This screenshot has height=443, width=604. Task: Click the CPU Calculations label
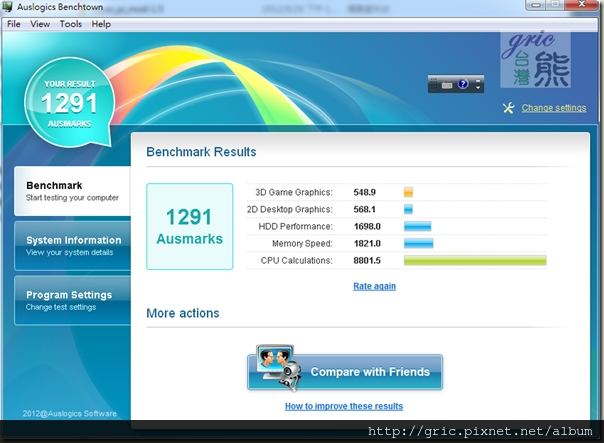(x=297, y=260)
